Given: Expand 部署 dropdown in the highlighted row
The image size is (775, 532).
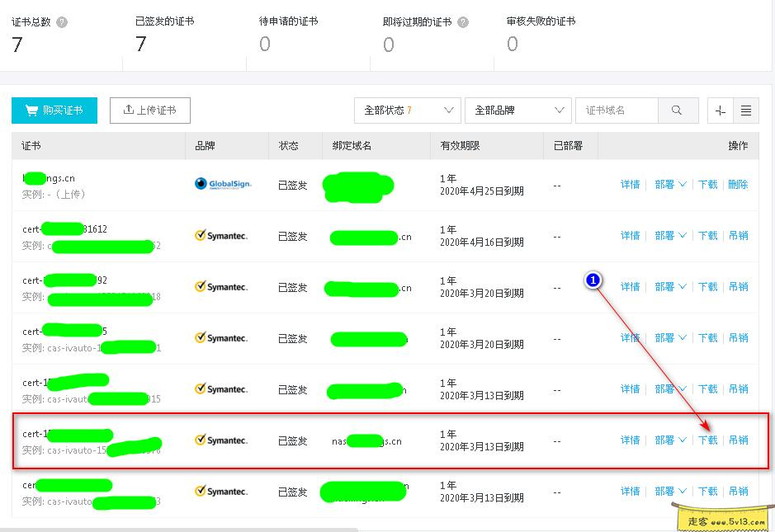Looking at the screenshot, I should click(x=669, y=440).
